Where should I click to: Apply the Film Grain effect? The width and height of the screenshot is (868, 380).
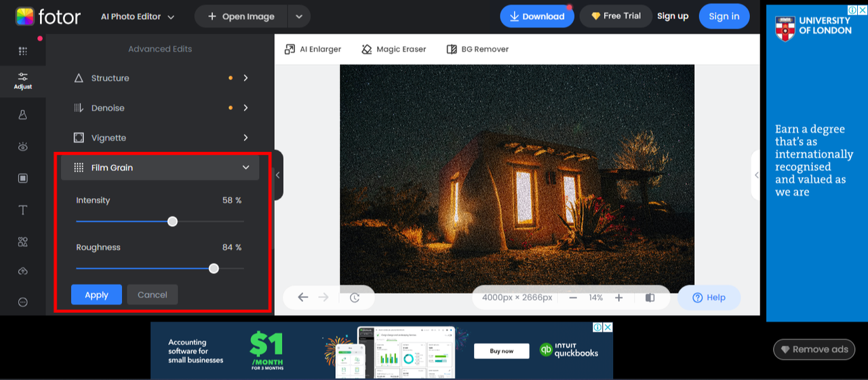[x=96, y=294]
